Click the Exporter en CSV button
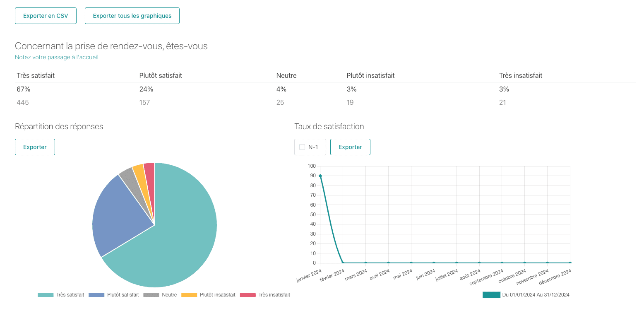The image size is (644, 323). [x=46, y=16]
